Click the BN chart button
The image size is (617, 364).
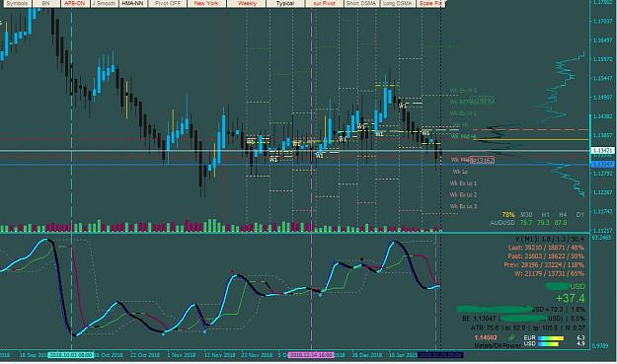click(x=45, y=3)
